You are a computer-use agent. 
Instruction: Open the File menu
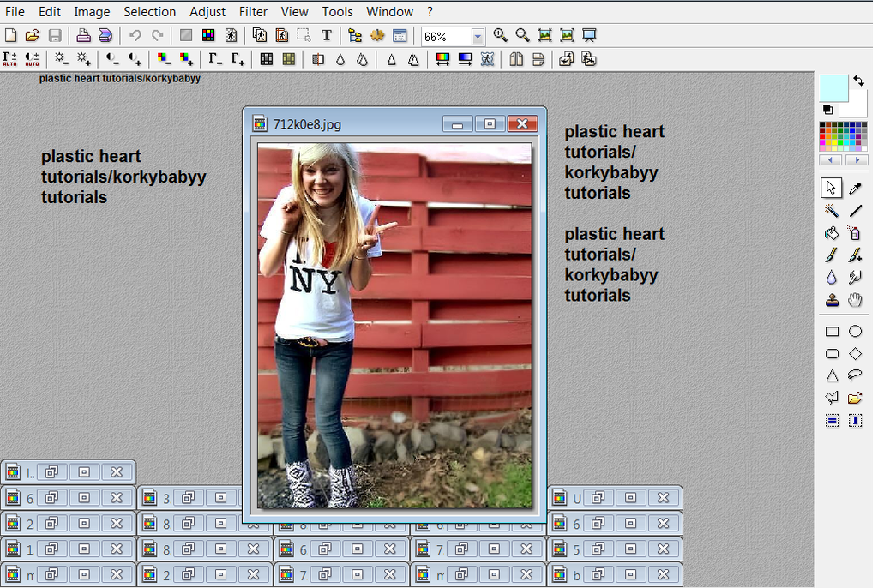pyautogui.click(x=15, y=12)
